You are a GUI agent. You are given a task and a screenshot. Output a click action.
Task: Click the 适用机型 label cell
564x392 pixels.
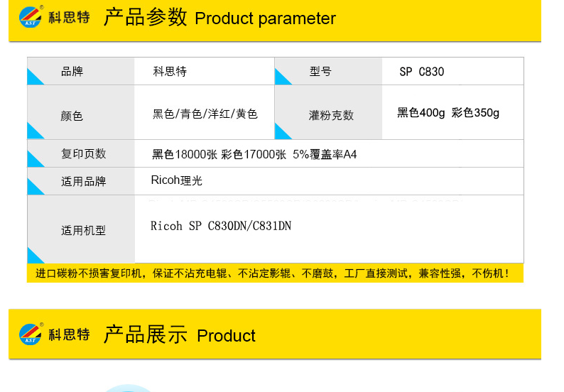pos(81,229)
